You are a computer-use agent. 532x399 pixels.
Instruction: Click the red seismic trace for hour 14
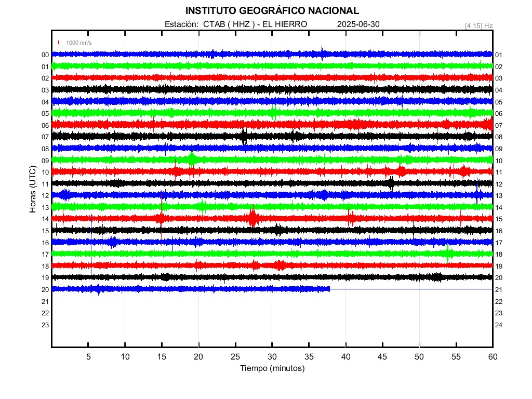pos(272,219)
